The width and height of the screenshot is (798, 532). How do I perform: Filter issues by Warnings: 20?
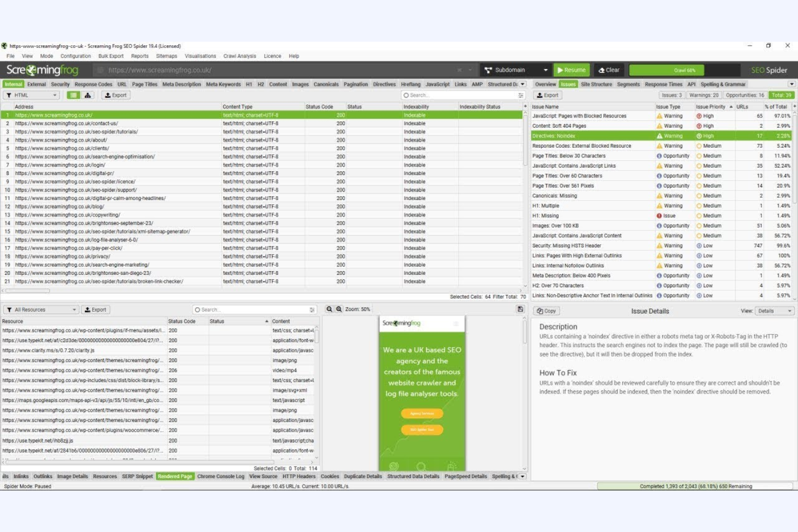[x=704, y=95]
